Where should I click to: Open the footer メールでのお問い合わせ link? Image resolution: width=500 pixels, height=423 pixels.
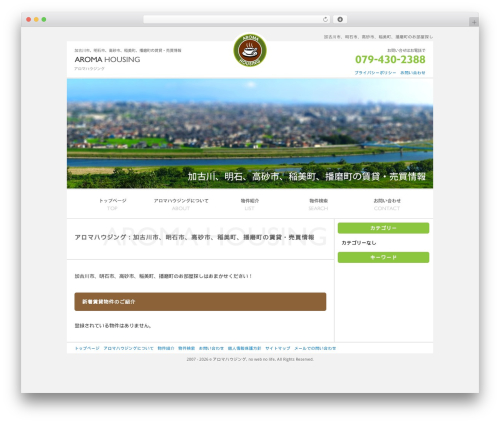click(x=315, y=348)
